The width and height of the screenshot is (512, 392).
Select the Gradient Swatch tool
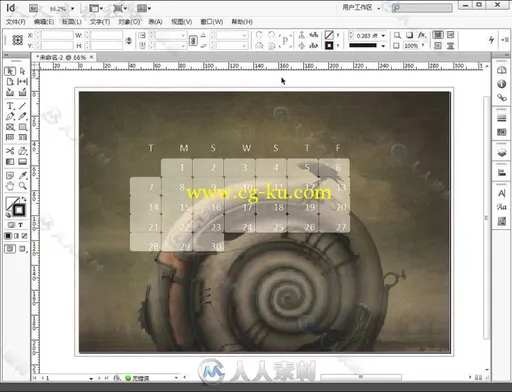click(x=10, y=162)
